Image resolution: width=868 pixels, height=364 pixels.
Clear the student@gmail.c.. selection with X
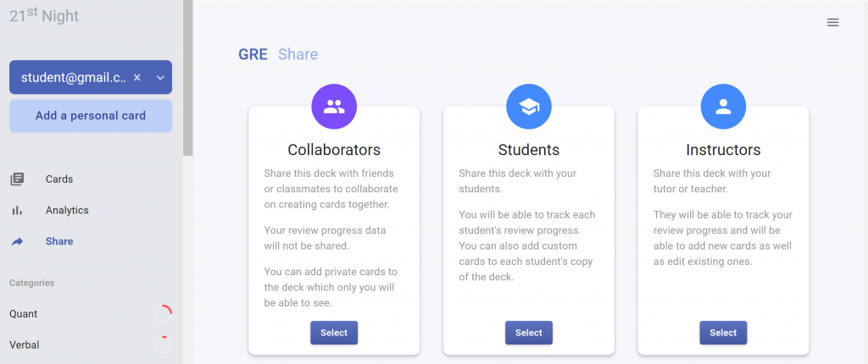click(x=137, y=77)
